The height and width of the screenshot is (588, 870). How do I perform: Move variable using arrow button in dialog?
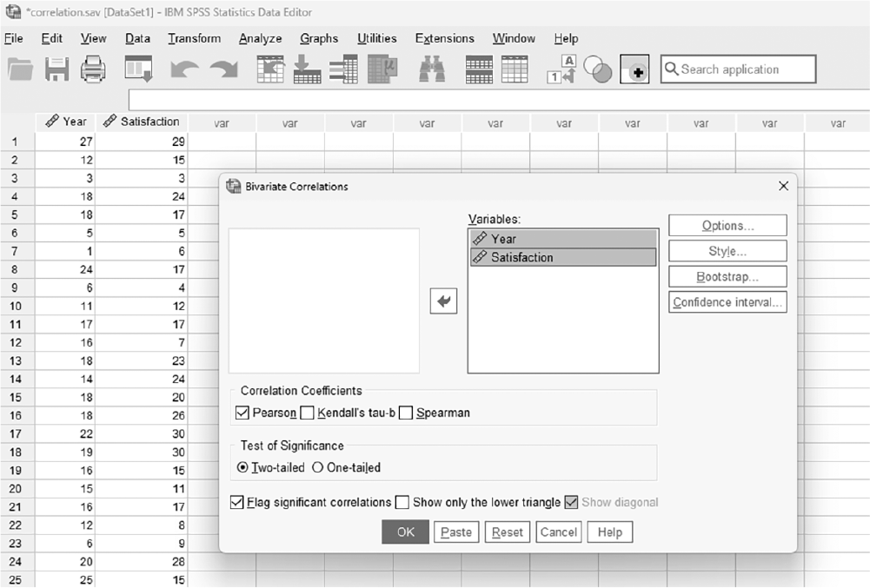(443, 301)
